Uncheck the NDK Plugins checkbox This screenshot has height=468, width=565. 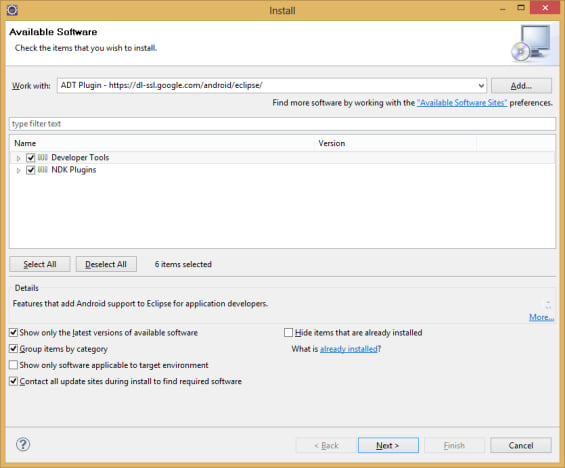(x=31, y=170)
